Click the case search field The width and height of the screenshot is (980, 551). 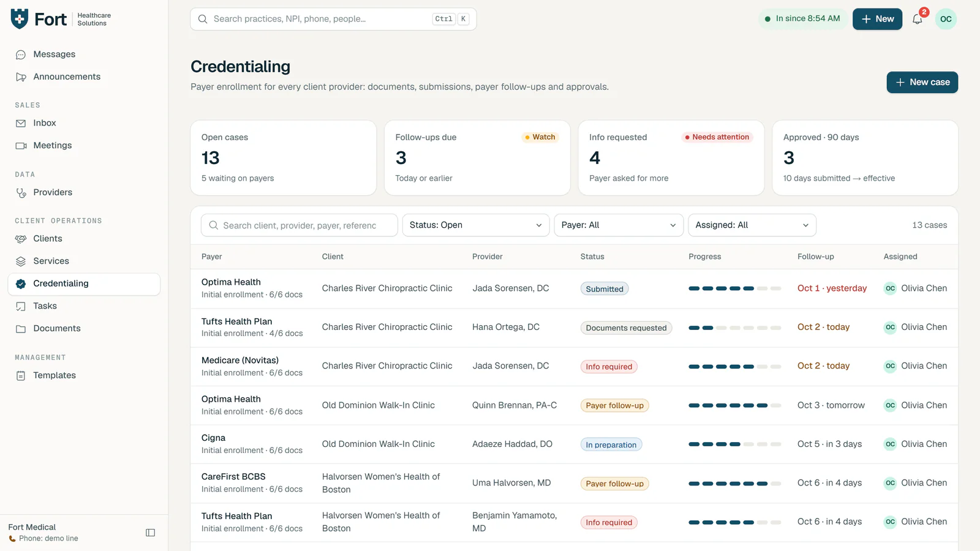(300, 225)
